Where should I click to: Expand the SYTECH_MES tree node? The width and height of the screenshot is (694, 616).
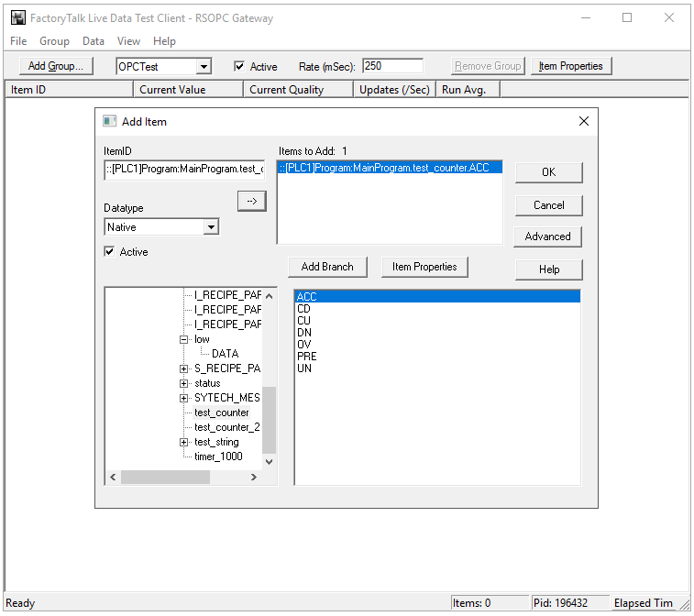183,398
